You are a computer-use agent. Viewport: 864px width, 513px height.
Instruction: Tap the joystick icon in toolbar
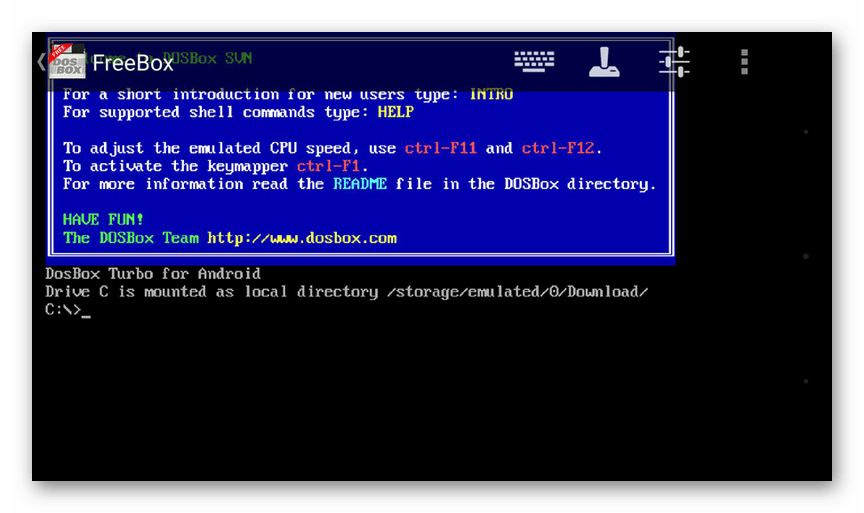click(604, 62)
